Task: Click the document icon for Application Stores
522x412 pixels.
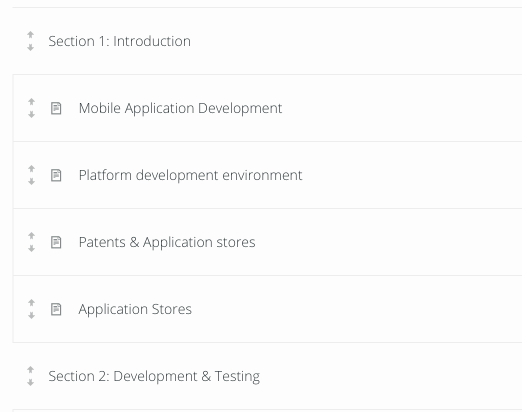Action: coord(56,309)
